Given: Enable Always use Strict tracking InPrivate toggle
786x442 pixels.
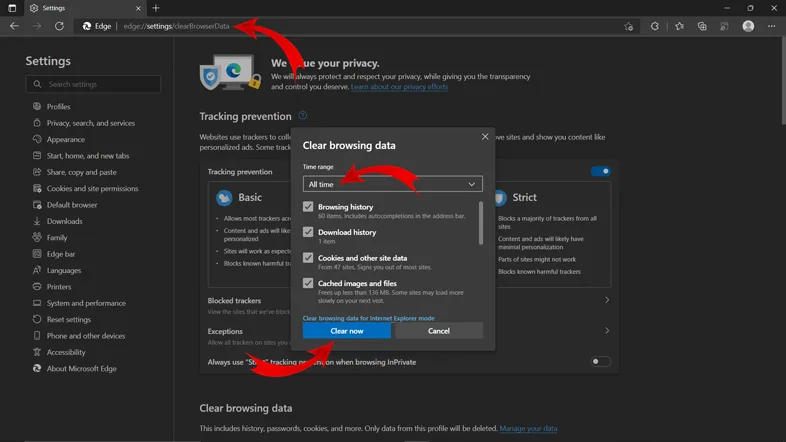Looking at the screenshot, I should click(601, 361).
